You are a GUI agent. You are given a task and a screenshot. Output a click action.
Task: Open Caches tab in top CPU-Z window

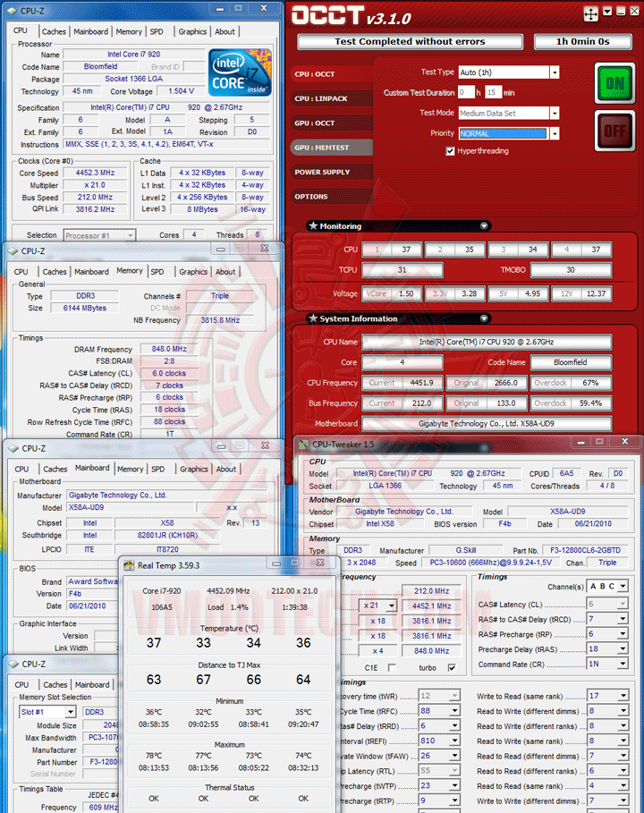54,31
